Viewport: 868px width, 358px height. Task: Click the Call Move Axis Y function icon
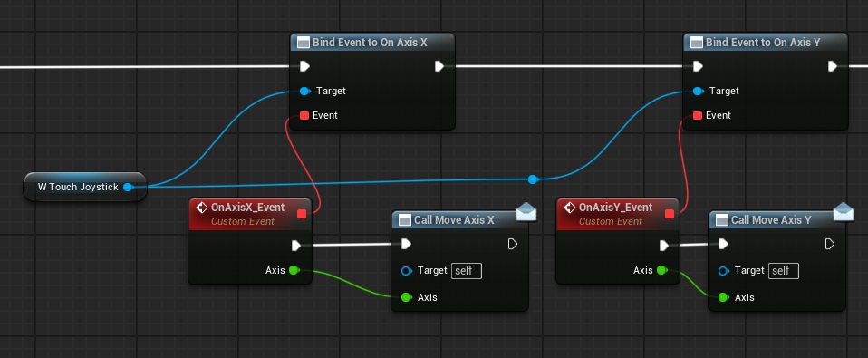722,220
